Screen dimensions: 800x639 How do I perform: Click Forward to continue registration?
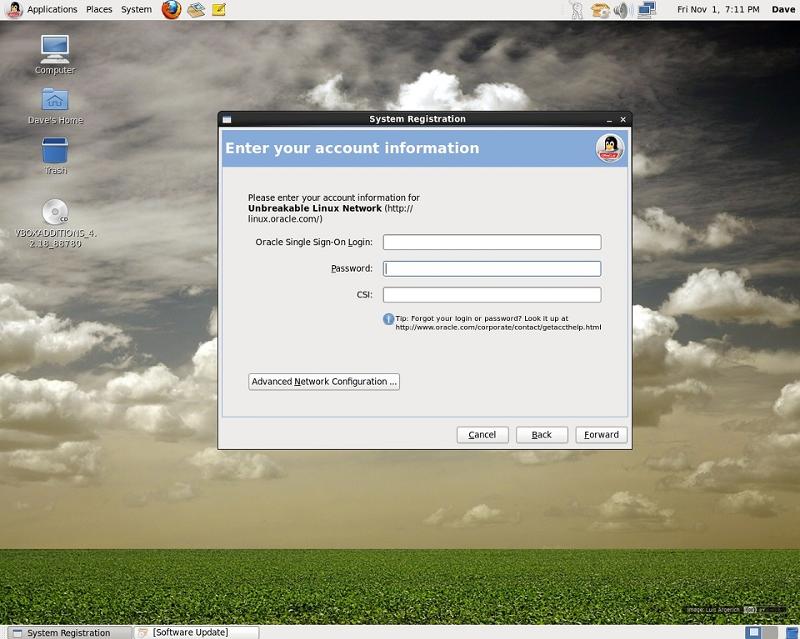602,435
